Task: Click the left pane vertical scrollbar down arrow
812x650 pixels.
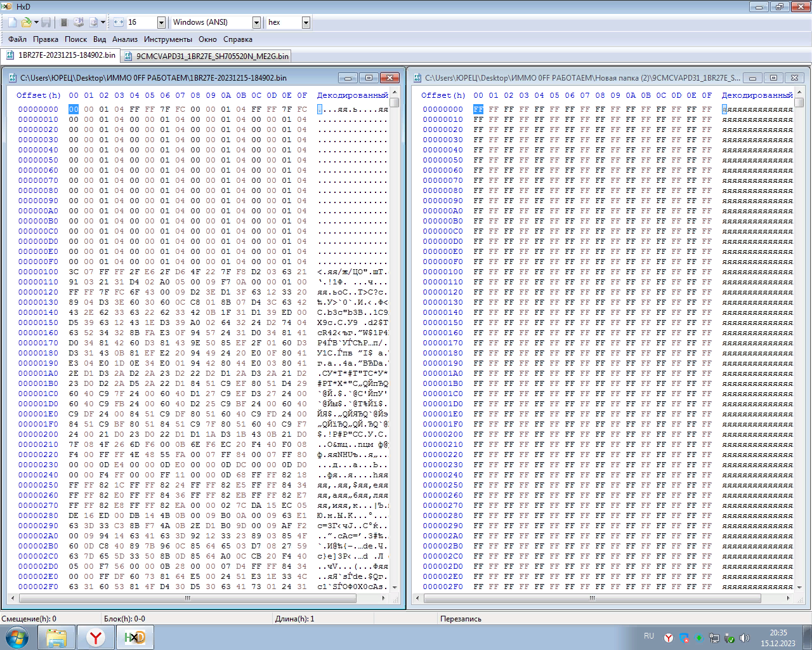Action: pyautogui.click(x=395, y=588)
